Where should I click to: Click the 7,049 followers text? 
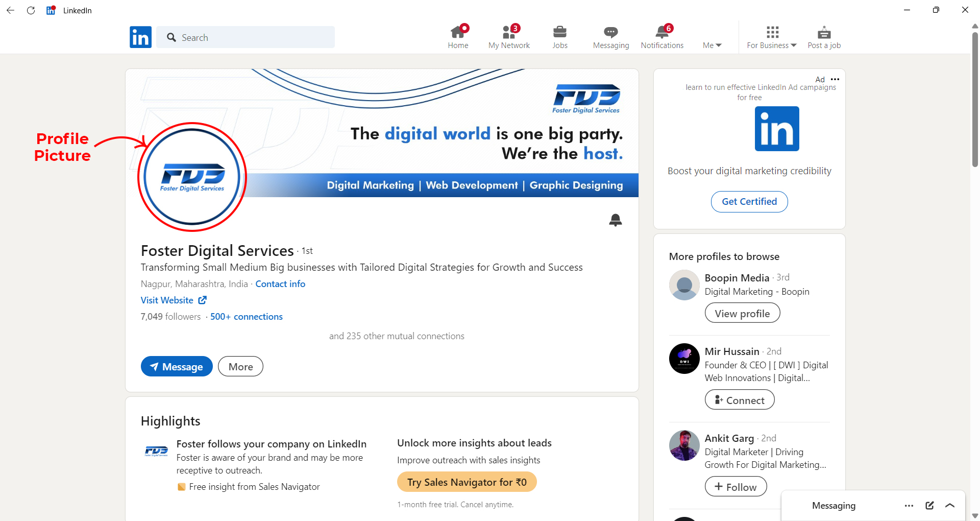click(x=171, y=317)
